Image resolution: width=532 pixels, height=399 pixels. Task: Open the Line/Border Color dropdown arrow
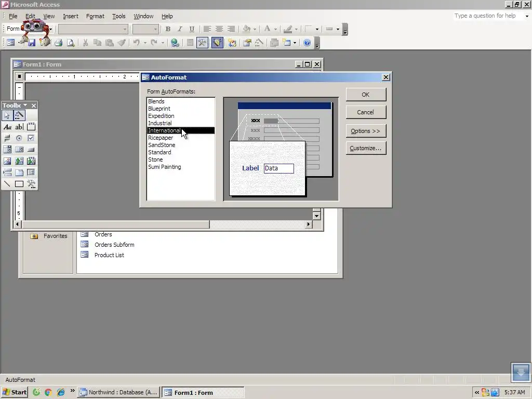point(296,29)
